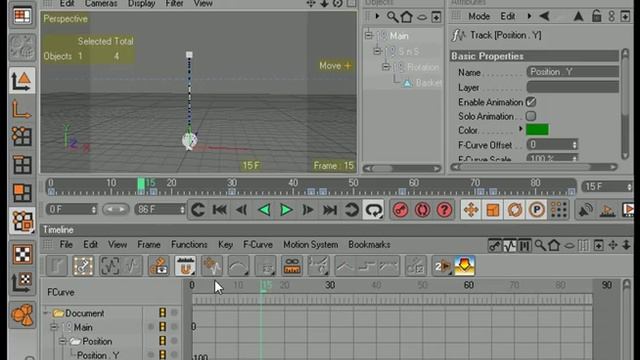Collapse the Rotation null object
The width and height of the screenshot is (640, 360).
(386, 67)
